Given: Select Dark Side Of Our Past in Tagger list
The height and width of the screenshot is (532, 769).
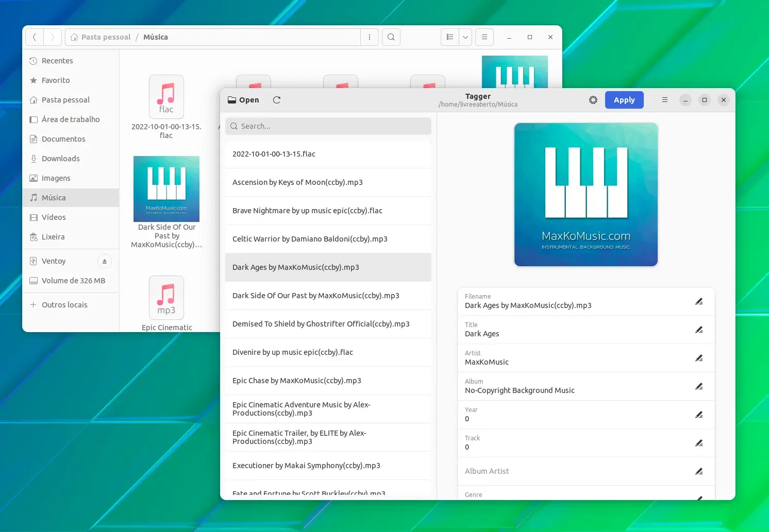Looking at the screenshot, I should pyautogui.click(x=328, y=296).
